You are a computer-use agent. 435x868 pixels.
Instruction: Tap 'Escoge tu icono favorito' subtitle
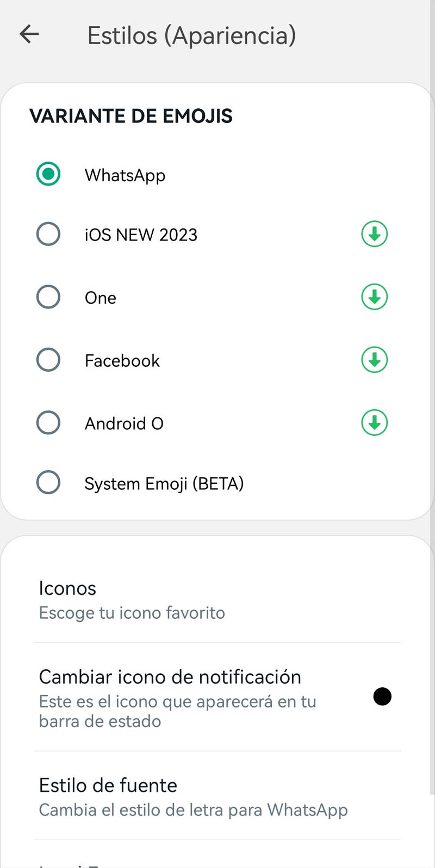tap(132, 613)
